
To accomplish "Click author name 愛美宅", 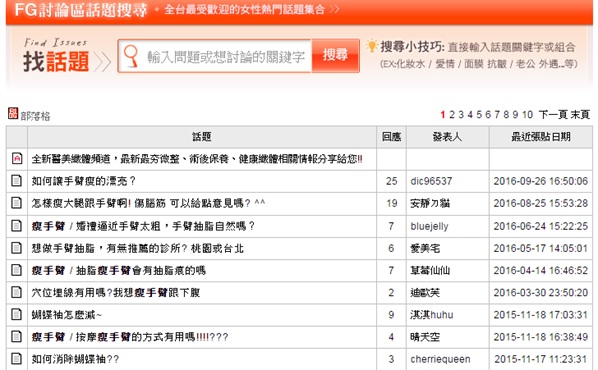I will click(425, 248).
